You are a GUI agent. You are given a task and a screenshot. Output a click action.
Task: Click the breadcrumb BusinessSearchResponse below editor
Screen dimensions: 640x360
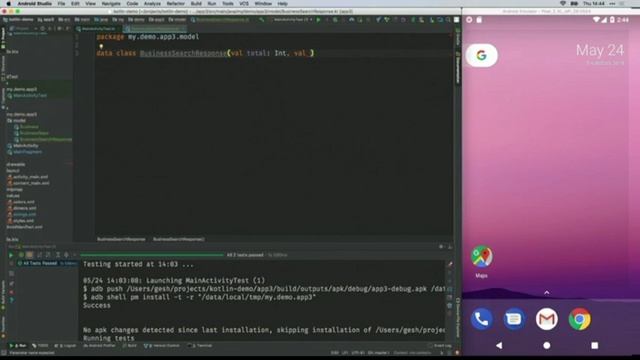(121, 239)
